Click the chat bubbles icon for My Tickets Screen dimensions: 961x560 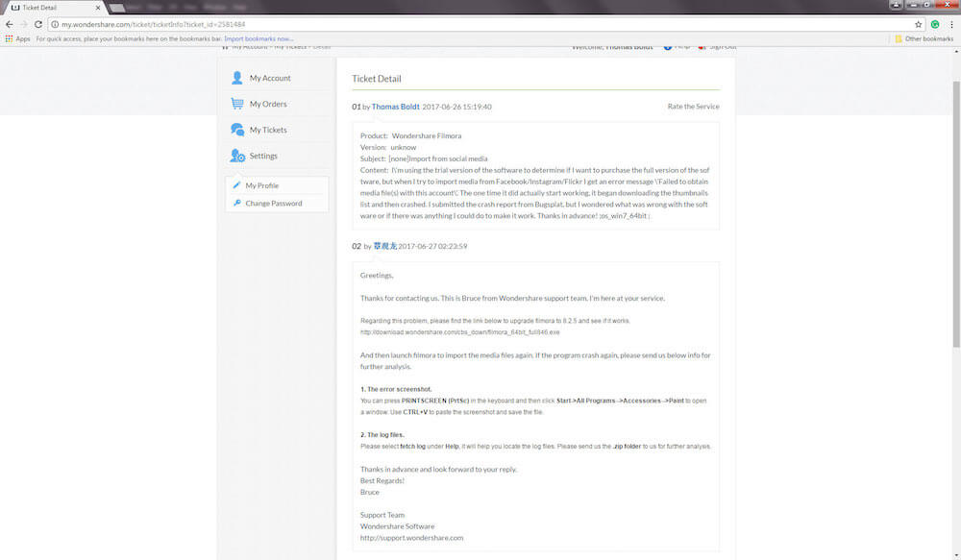point(237,130)
